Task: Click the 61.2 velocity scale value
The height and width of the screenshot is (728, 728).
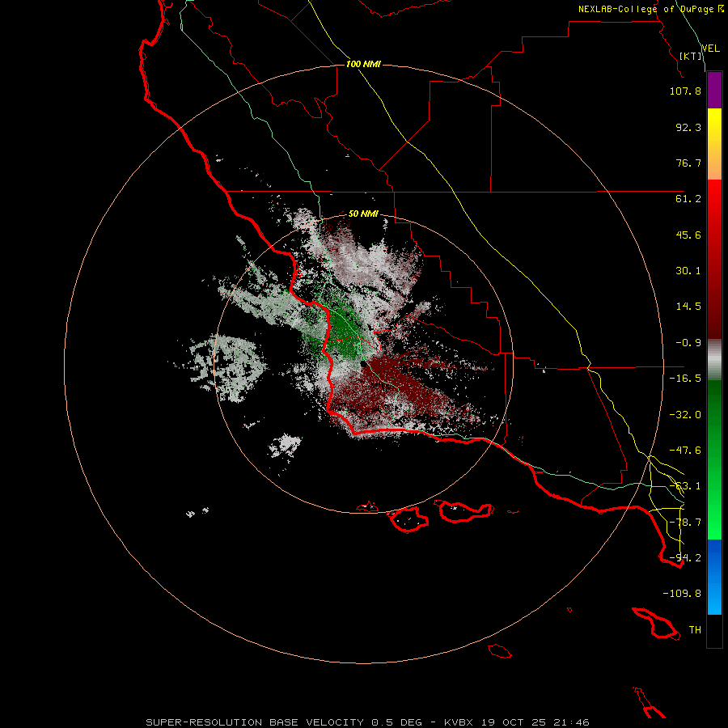Action: (688, 199)
